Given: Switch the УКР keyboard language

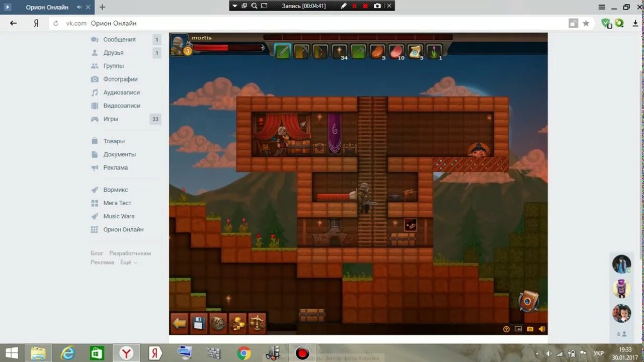Looking at the screenshot, I should (599, 353).
